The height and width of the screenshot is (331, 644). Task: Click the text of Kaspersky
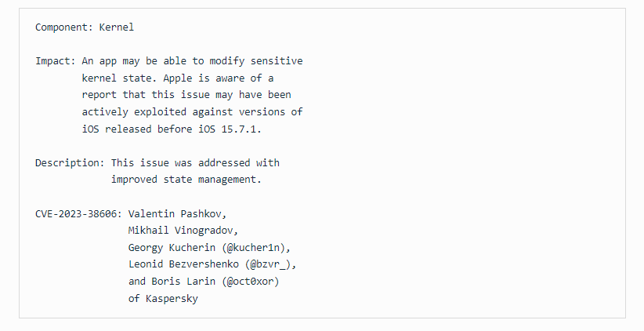pyautogui.click(x=163, y=299)
